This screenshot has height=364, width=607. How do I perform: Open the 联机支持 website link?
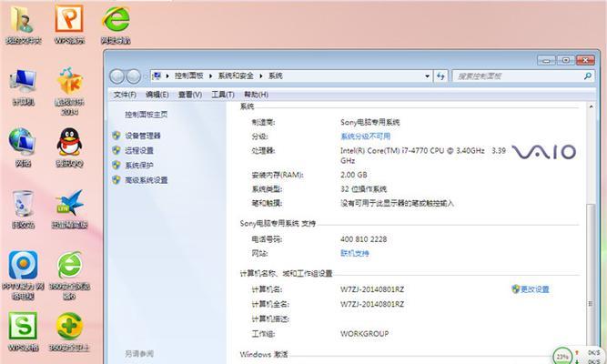[x=355, y=253]
